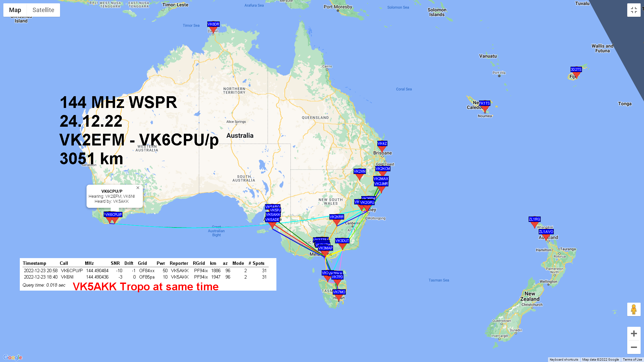Click the VK7MO marker near Hobart
The height and width of the screenshot is (362, 644).
point(339,297)
